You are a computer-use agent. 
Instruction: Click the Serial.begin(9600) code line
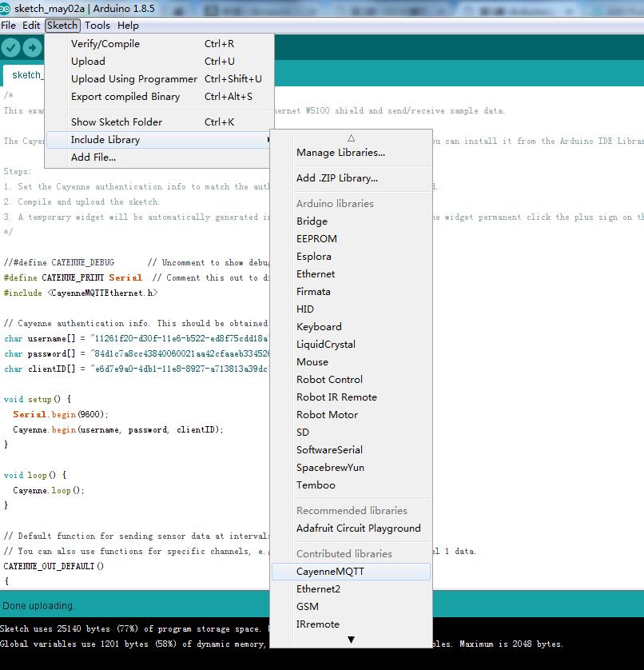(61, 414)
